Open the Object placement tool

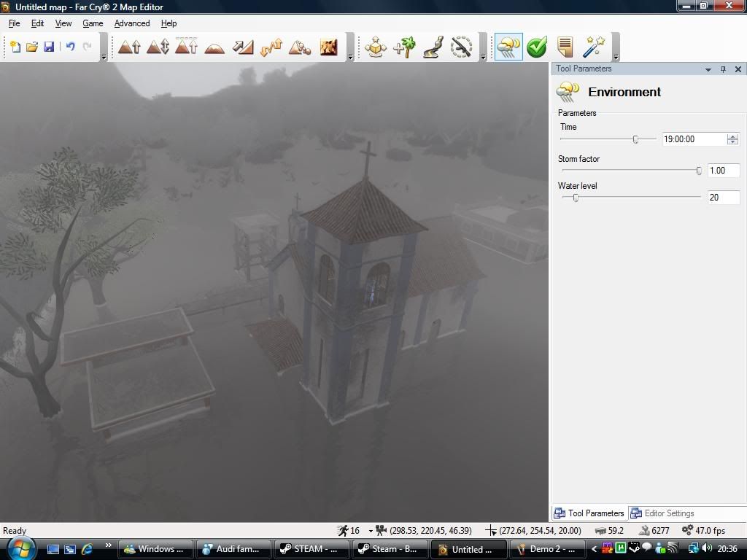376,47
